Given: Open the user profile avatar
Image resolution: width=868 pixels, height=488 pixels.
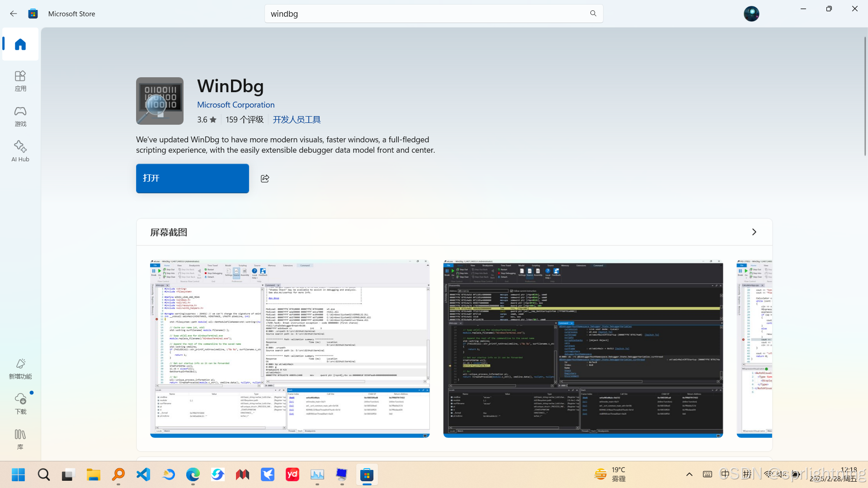Looking at the screenshot, I should pyautogui.click(x=751, y=14).
